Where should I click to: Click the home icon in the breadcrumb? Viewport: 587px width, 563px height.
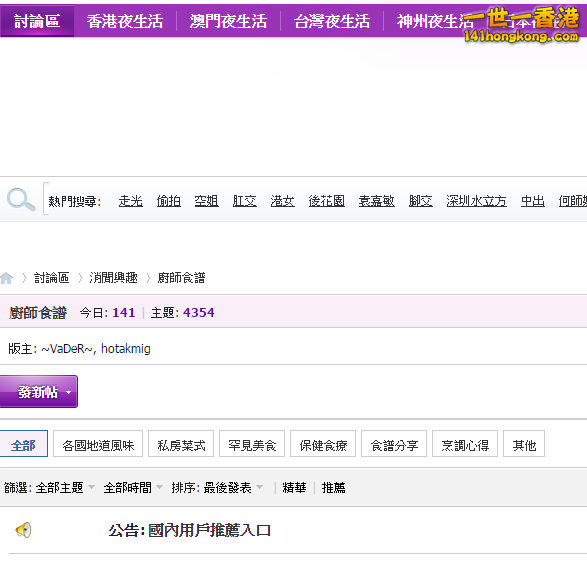pyautogui.click(x=7, y=278)
